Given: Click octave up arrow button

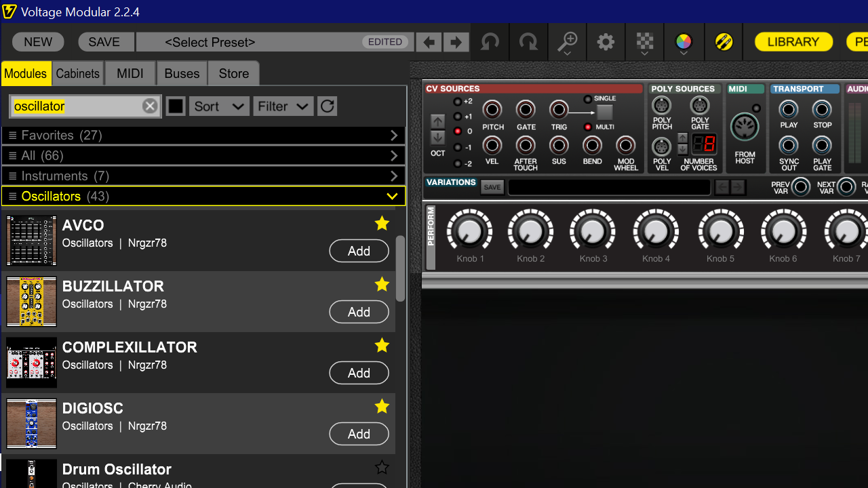Looking at the screenshot, I should tap(438, 122).
